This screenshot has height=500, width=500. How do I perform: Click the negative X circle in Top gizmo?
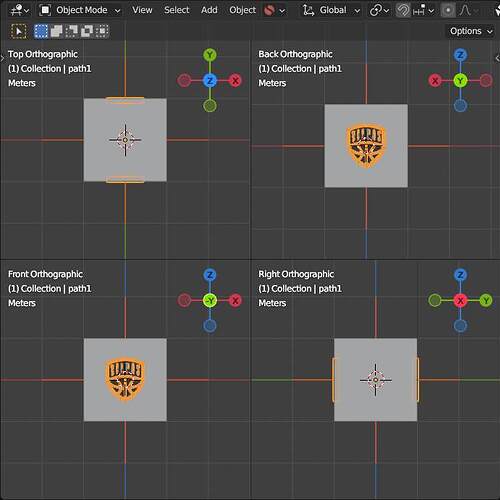[x=184, y=80]
